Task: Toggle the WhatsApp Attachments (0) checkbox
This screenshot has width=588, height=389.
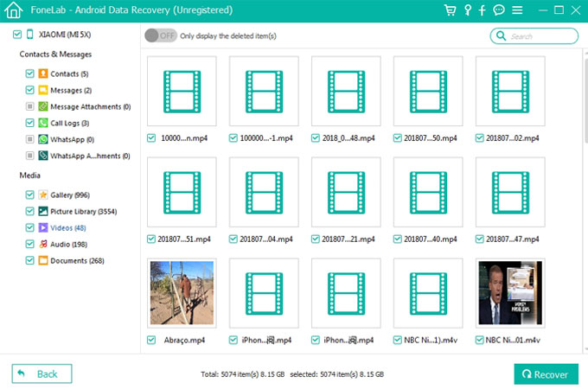Action: tap(29, 156)
